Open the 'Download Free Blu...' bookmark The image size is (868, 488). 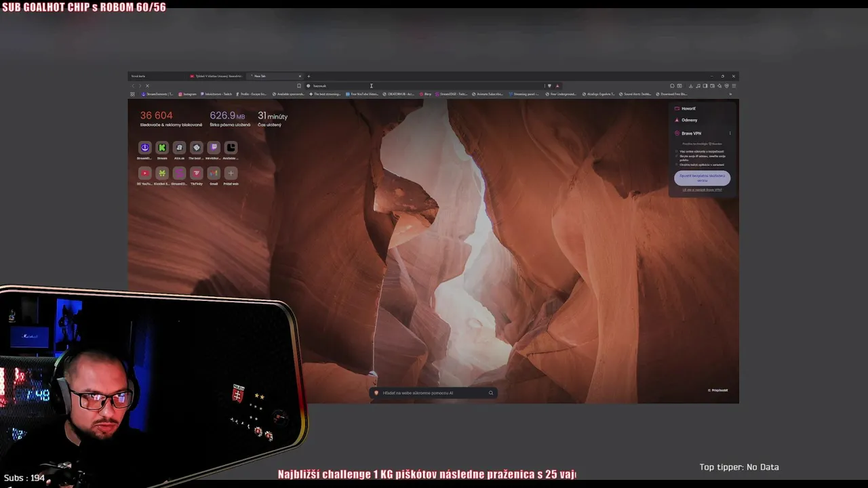click(x=671, y=94)
